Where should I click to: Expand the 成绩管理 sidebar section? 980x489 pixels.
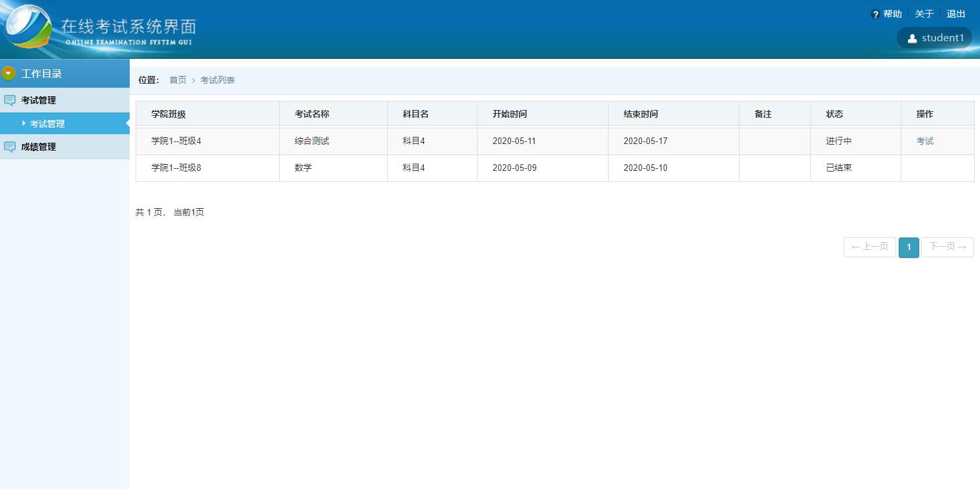(65, 147)
